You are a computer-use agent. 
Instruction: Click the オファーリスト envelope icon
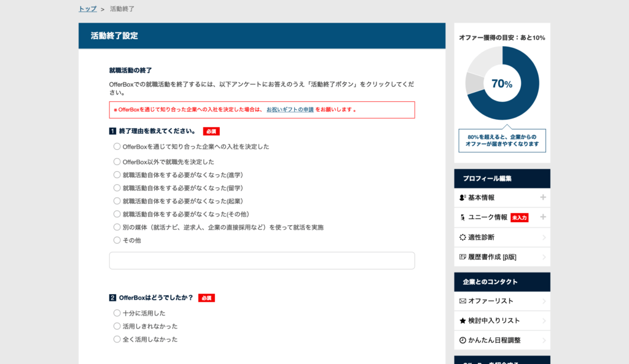point(463,301)
